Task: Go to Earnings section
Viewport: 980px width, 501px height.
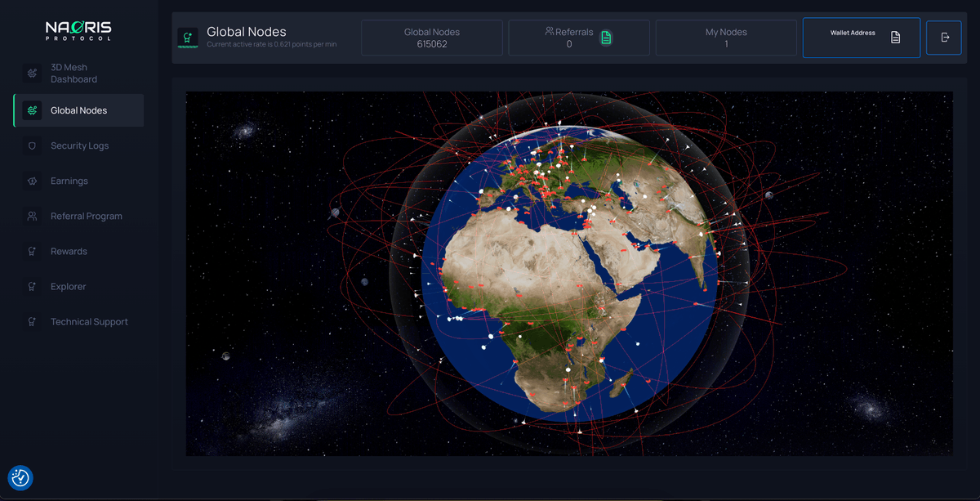Action: pyautogui.click(x=78, y=181)
